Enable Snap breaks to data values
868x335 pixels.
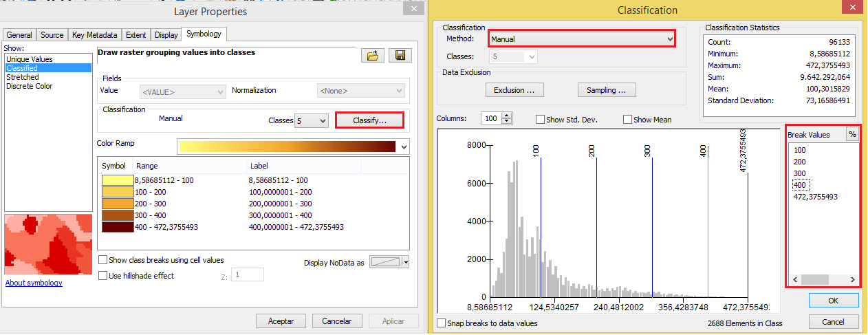442,323
